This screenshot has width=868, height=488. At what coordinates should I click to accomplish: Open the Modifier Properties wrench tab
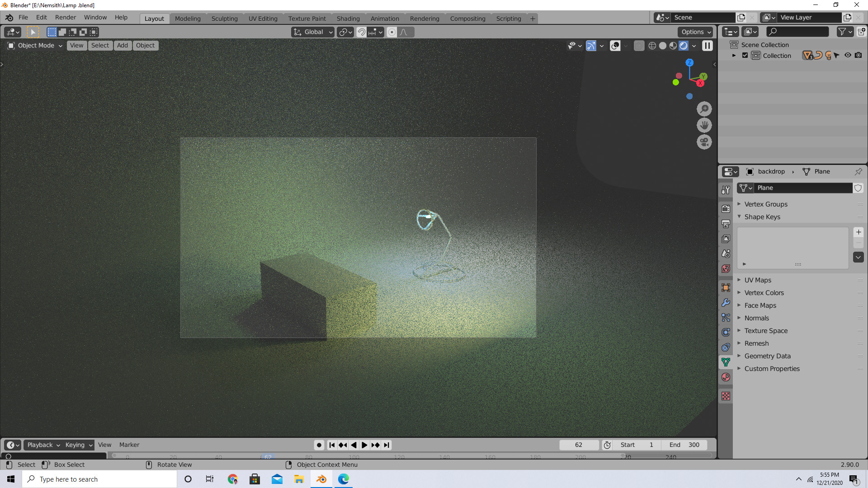[726, 302]
